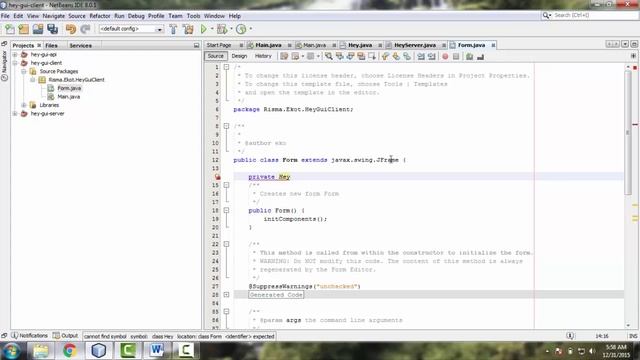Click the editor vertical scrollbar
The image size is (640, 360).
[x=628, y=132]
